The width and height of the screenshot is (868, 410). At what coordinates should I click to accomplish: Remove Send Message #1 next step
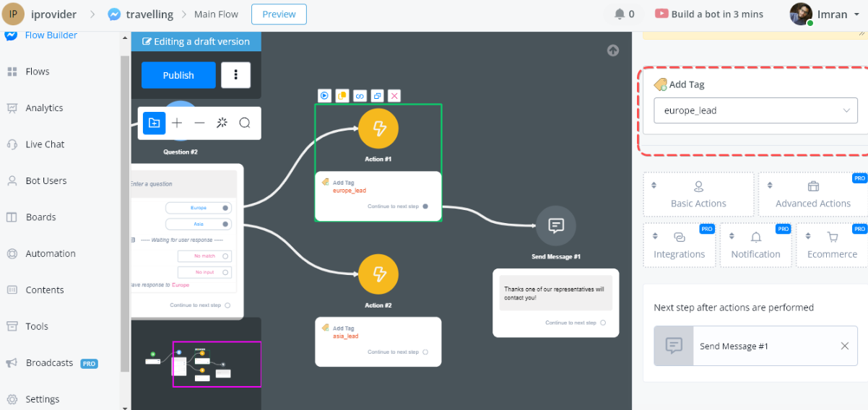coord(844,346)
